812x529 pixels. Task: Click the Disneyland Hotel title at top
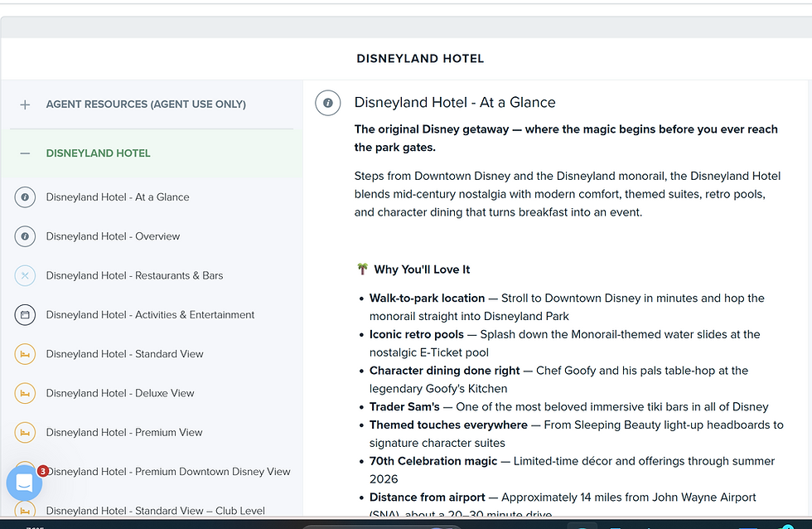tap(420, 59)
